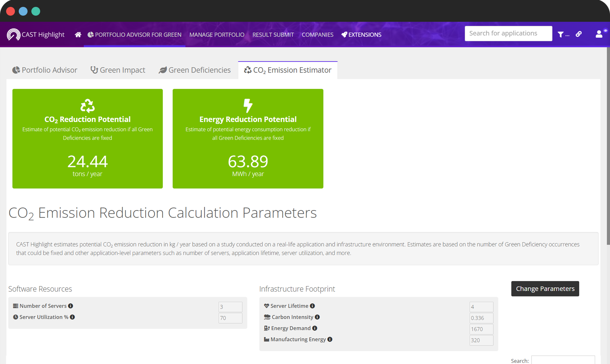Show info for Manufacturing Energy
This screenshot has height=364, width=610.
330,339
